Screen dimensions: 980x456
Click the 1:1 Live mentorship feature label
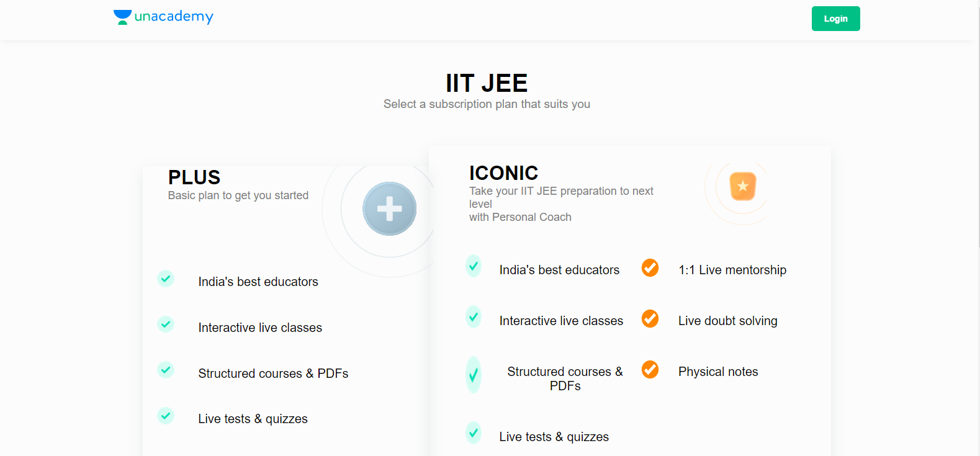click(732, 269)
